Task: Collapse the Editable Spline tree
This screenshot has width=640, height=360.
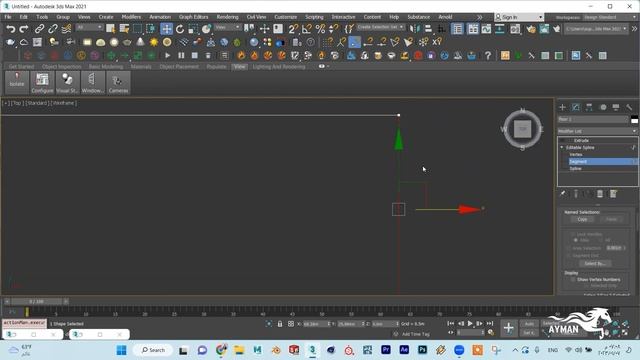Action: pyautogui.click(x=562, y=147)
